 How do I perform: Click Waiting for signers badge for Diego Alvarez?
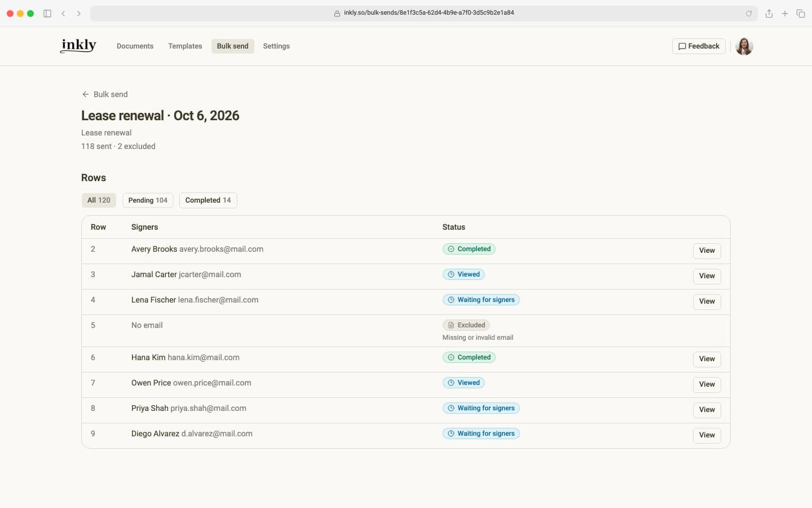click(x=481, y=433)
